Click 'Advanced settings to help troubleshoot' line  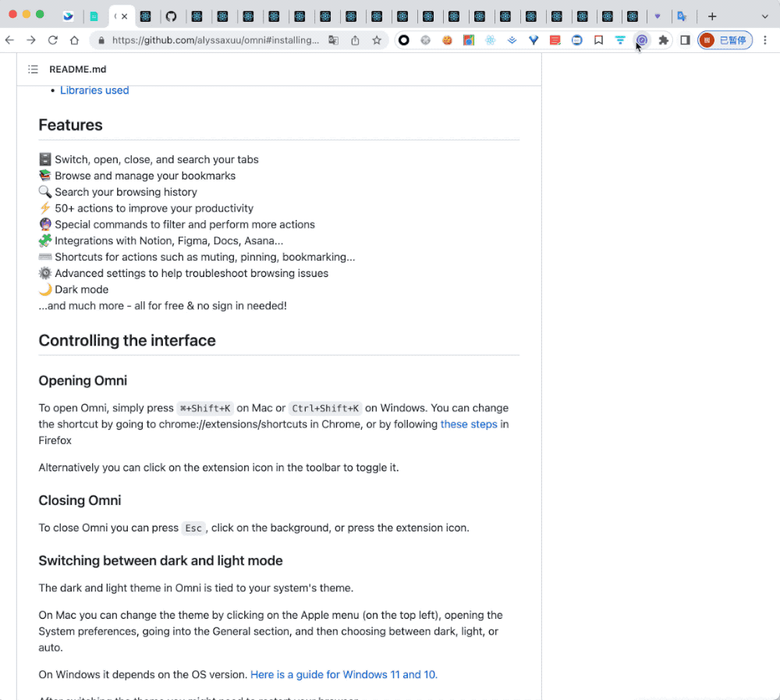coord(192,273)
